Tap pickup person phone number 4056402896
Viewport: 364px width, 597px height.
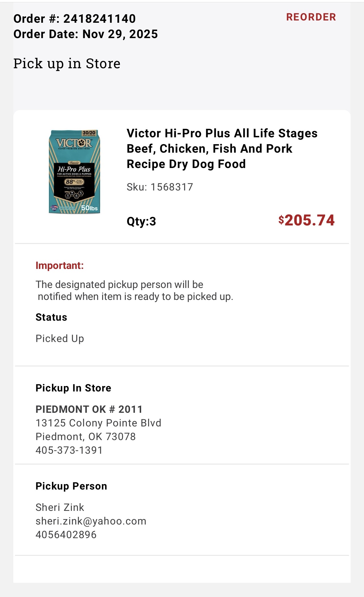[66, 535]
